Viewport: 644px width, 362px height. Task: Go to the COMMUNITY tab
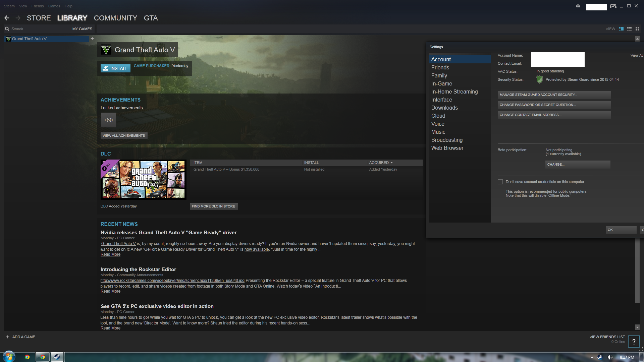click(x=115, y=18)
